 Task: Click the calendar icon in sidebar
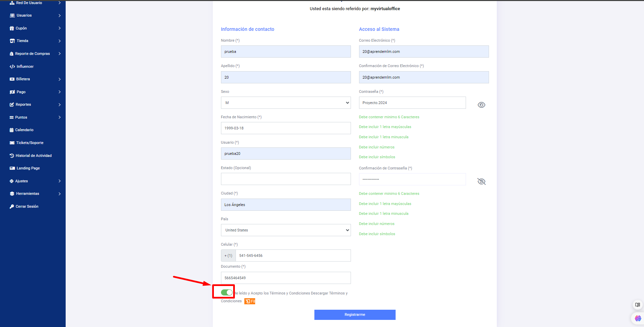12,130
